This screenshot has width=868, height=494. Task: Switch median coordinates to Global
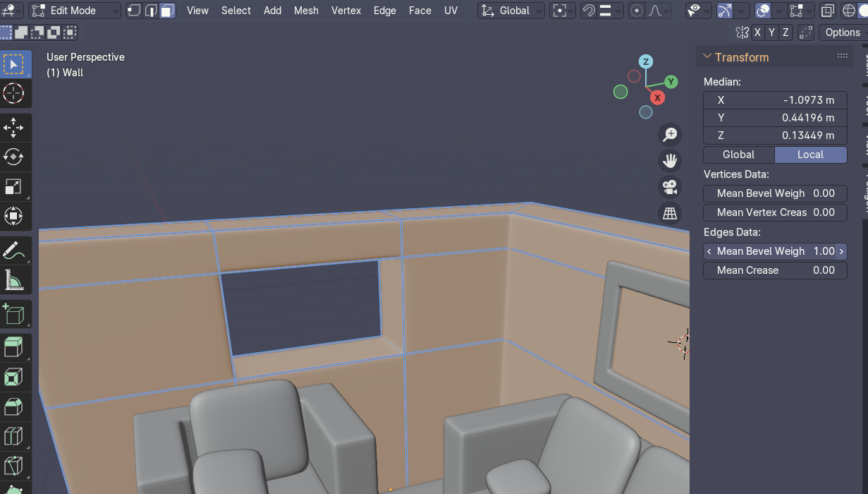point(739,155)
